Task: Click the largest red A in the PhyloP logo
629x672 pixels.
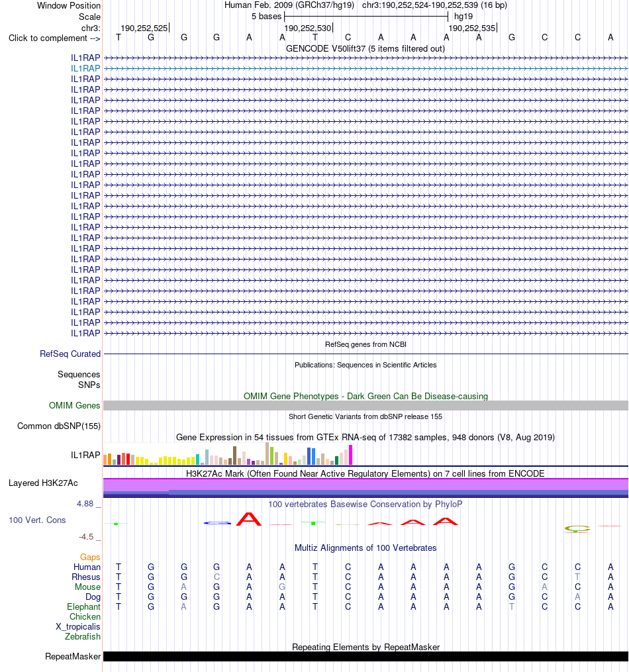Action: click(x=249, y=519)
